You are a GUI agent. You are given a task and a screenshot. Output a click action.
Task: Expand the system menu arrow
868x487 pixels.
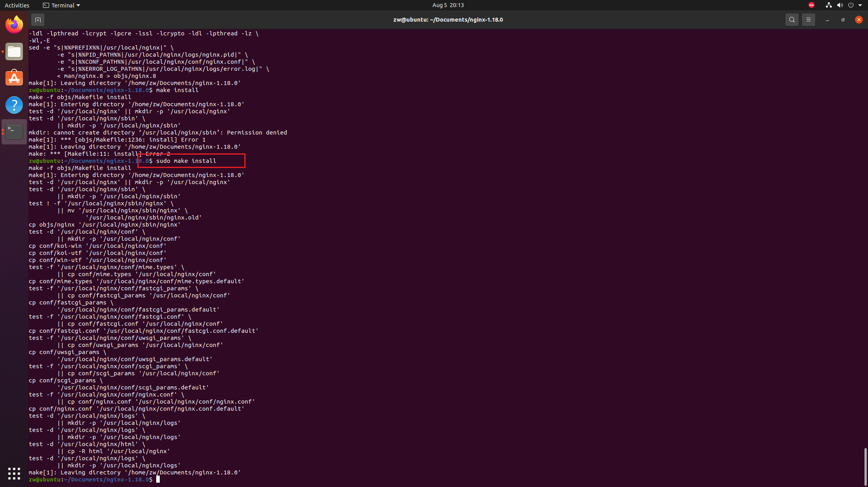[x=860, y=5]
